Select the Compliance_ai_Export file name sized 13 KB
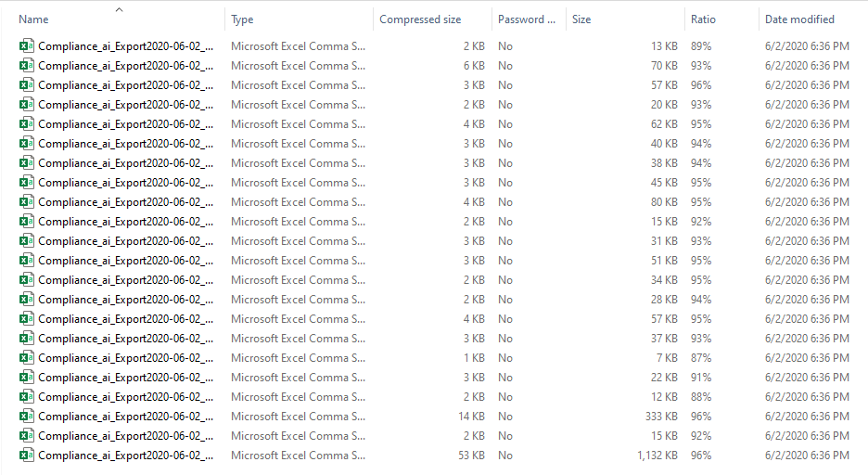This screenshot has width=868, height=475. (x=126, y=46)
